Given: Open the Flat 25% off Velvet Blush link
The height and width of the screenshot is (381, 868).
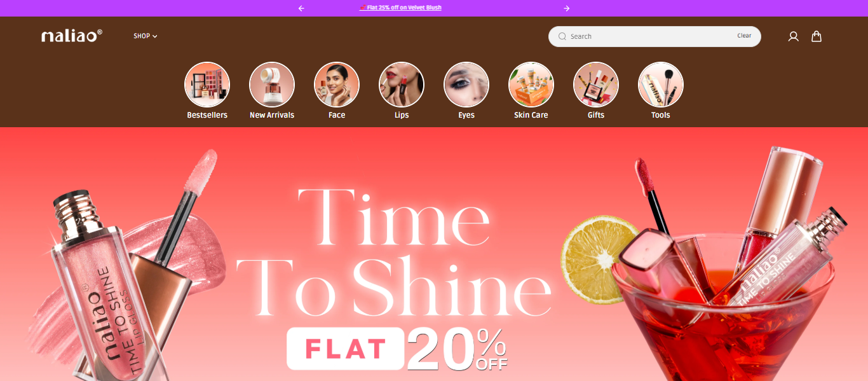Looking at the screenshot, I should pyautogui.click(x=400, y=8).
